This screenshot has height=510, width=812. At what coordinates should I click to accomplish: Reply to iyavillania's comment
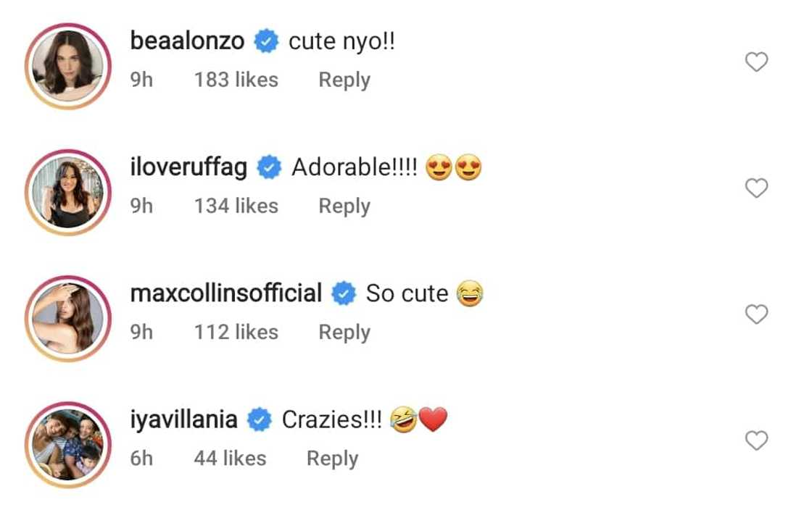coord(332,459)
